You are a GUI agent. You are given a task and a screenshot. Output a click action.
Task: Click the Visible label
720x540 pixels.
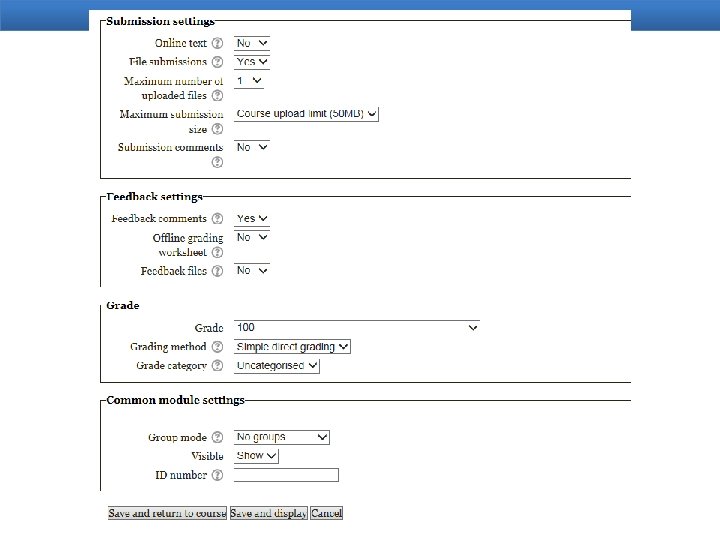[x=207, y=456]
